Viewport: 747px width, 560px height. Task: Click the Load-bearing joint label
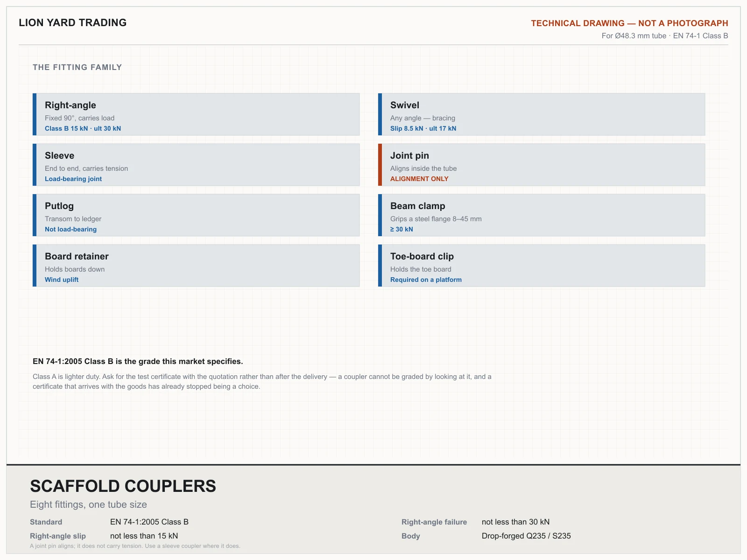(x=73, y=179)
